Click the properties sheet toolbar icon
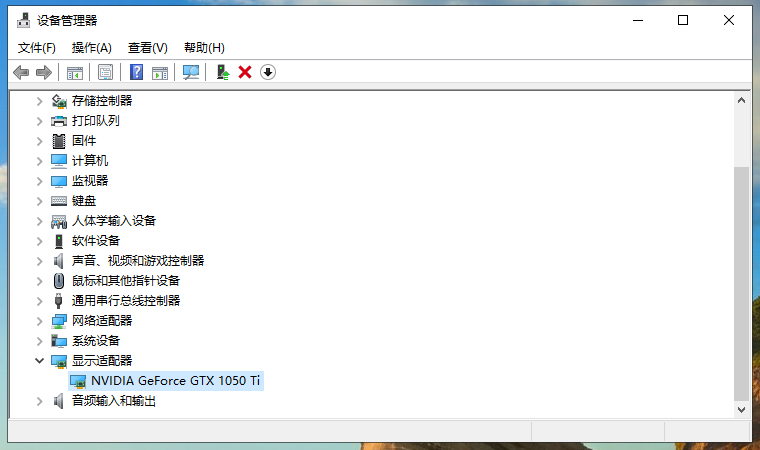The image size is (760, 450). (105, 72)
